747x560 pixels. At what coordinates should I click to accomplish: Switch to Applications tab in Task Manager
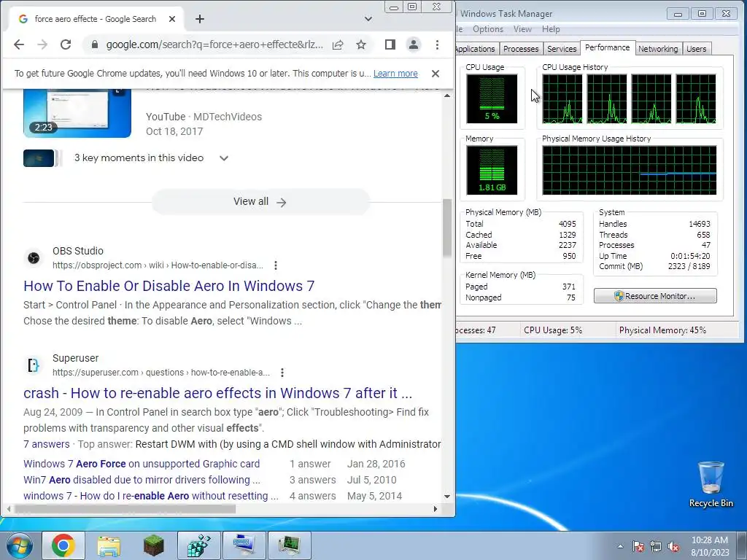point(476,49)
